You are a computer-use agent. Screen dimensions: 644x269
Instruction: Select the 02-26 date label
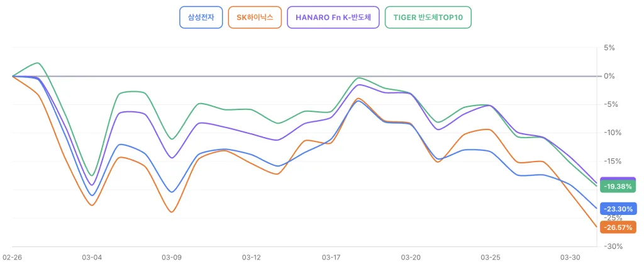[x=13, y=258]
